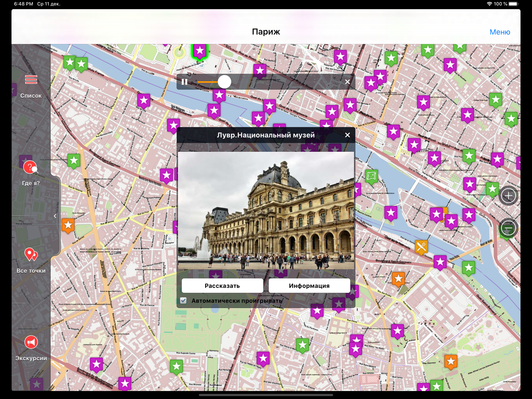The width and height of the screenshot is (532, 399).
Task: Toggle the Автоматически проигрывать checkbox
Action: click(183, 300)
